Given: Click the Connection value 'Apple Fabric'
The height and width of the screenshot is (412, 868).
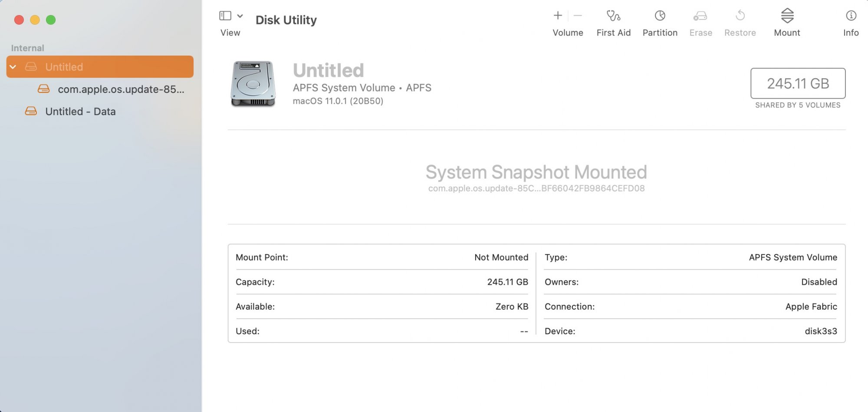Looking at the screenshot, I should (x=811, y=307).
